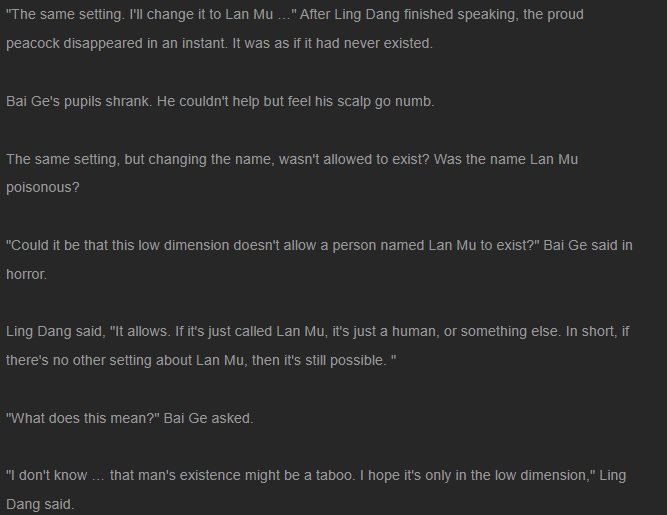This screenshot has width=667, height=515.
Task: Click the word "poisonous?"
Action: coord(43,188)
